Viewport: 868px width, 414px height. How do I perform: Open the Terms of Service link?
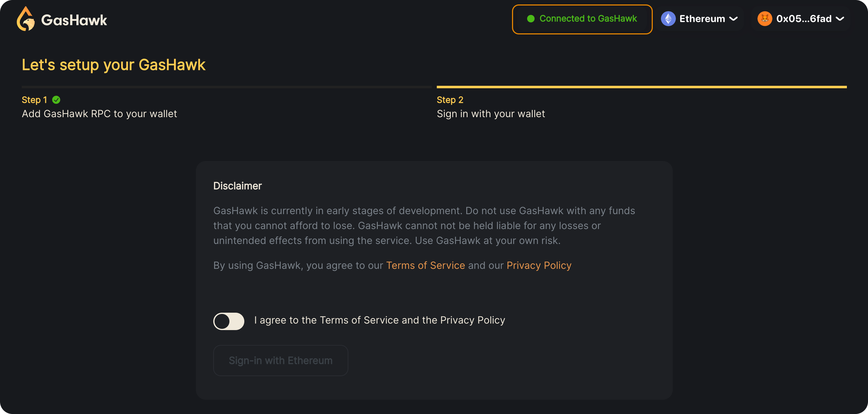tap(425, 265)
